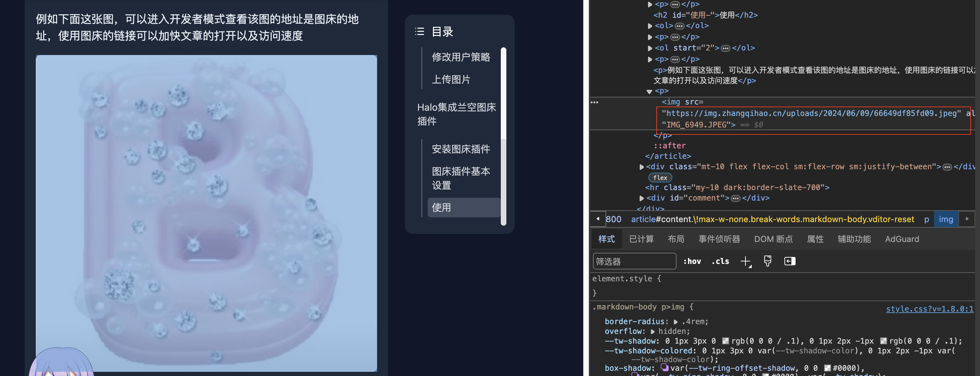980x376 pixels.
Task: Open the AdGuard tab
Action: click(x=902, y=239)
